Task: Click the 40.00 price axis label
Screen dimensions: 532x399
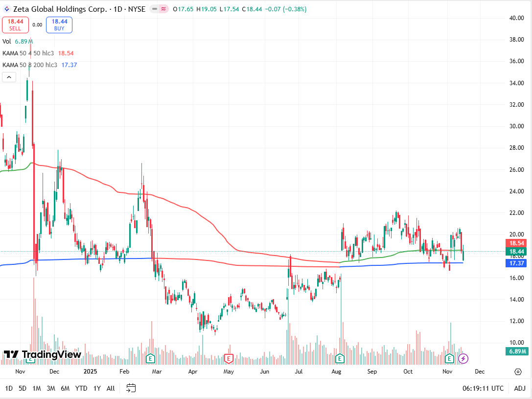Action: click(516, 18)
